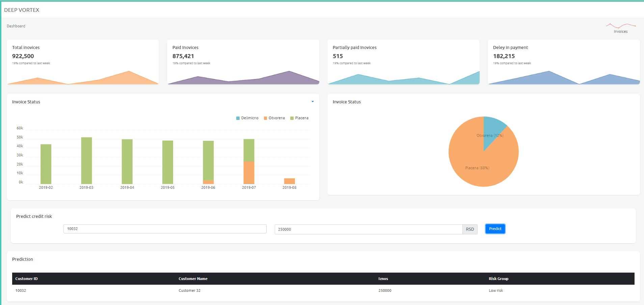The image size is (644, 305).
Task: Toggle the Placena legend series
Action: click(x=299, y=118)
